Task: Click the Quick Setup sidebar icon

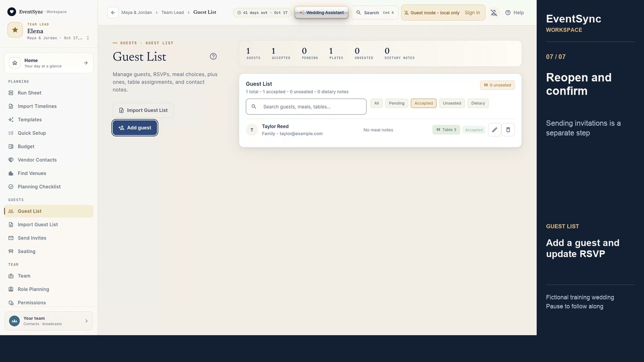Action: pyautogui.click(x=11, y=133)
